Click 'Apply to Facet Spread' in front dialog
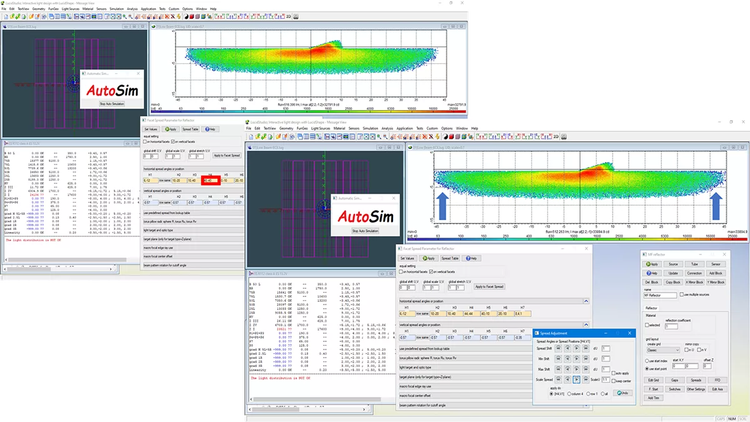 coord(489,287)
